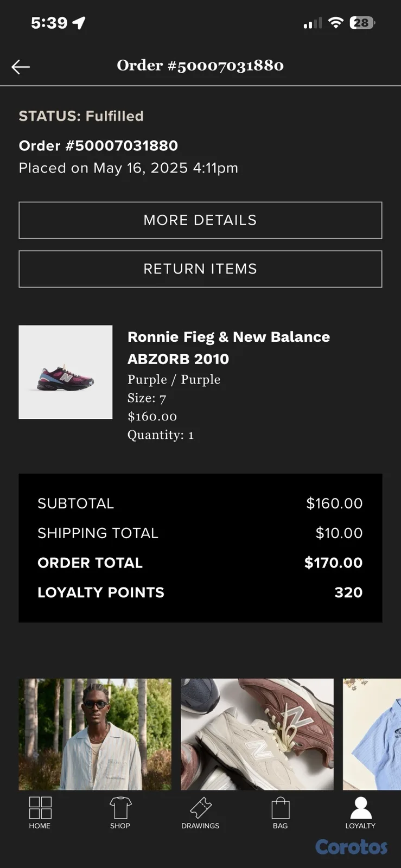Open the Bag icon
This screenshot has height=868, width=401.
pyautogui.click(x=281, y=808)
